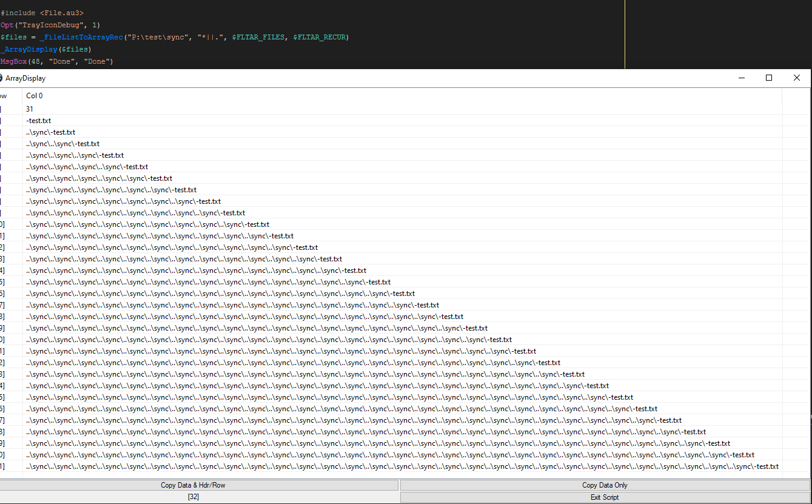This screenshot has height=504, width=812.
Task: Click the #include <File.au3> line
Action: tap(42, 13)
